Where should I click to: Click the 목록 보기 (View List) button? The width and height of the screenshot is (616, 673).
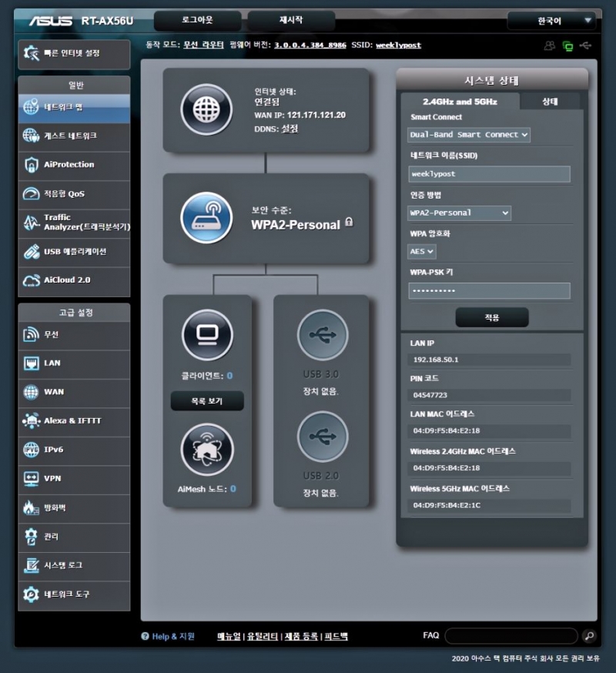pyautogui.click(x=207, y=401)
